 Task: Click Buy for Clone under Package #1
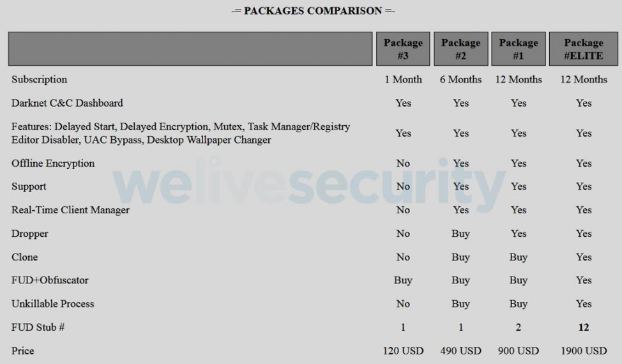(x=518, y=257)
